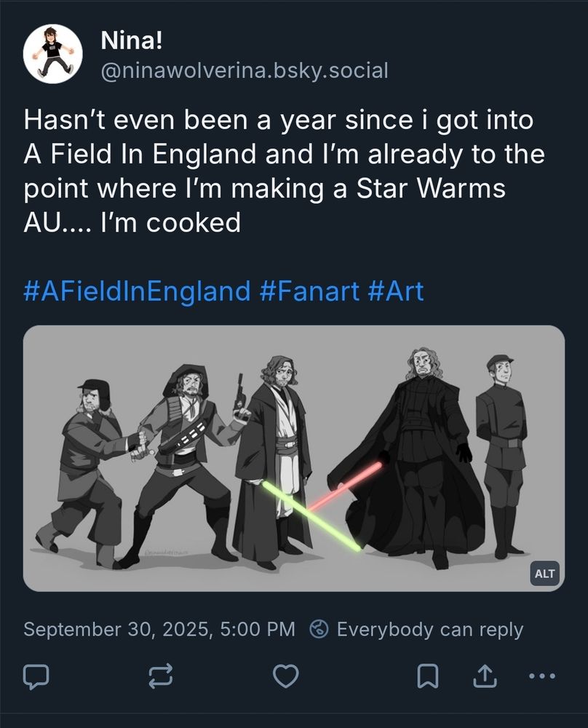This screenshot has width=588, height=728.
Task: Show the image's ALT text badge
Action: (x=544, y=574)
